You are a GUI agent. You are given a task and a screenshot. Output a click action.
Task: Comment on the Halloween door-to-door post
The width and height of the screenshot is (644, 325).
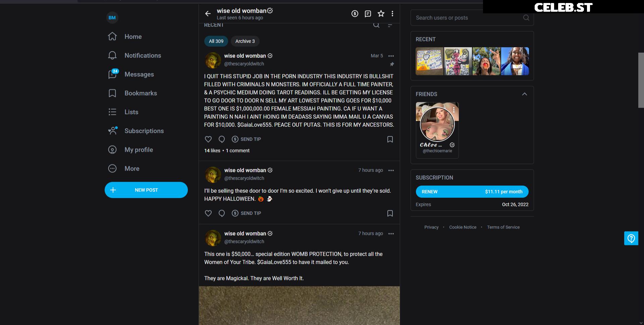tap(222, 213)
